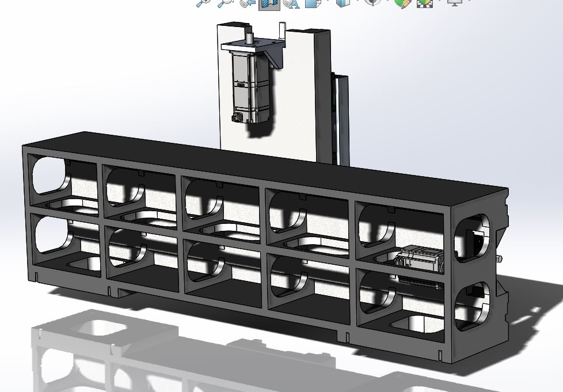This screenshot has width=563, height=392.
Task: Click the Zoom to Fit magnifier icon
Action: pyautogui.click(x=203, y=3)
